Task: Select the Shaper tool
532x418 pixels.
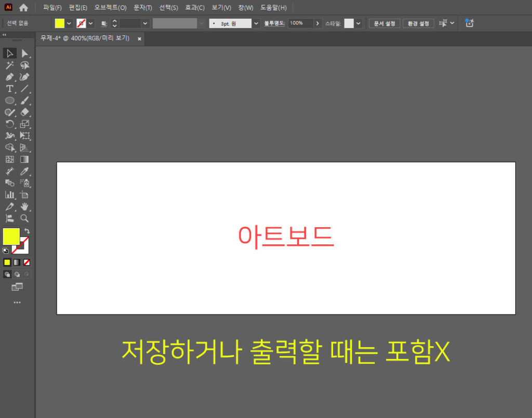Action: point(9,112)
